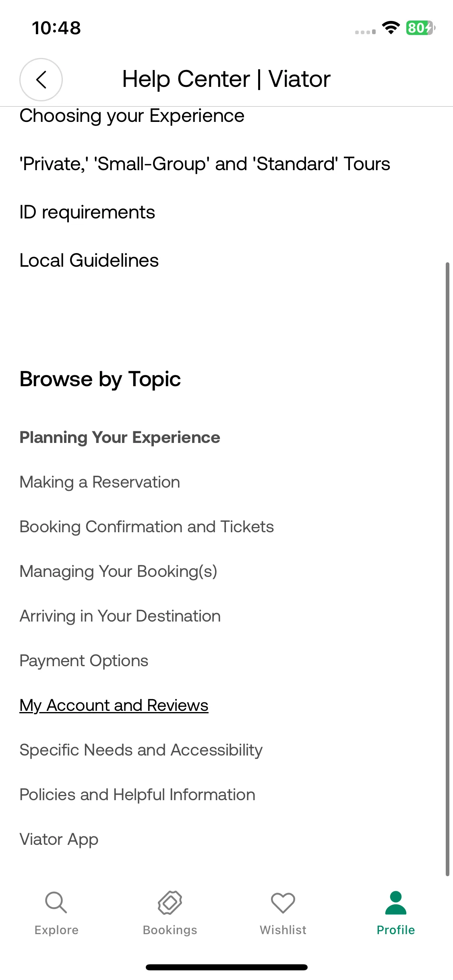The image size is (453, 980).
Task: Click the vertical scrollbar on right edge
Action: (447, 569)
